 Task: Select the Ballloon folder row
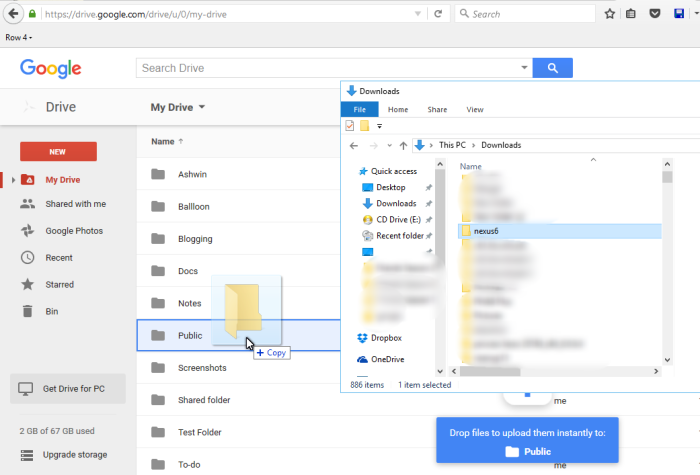[238, 206]
